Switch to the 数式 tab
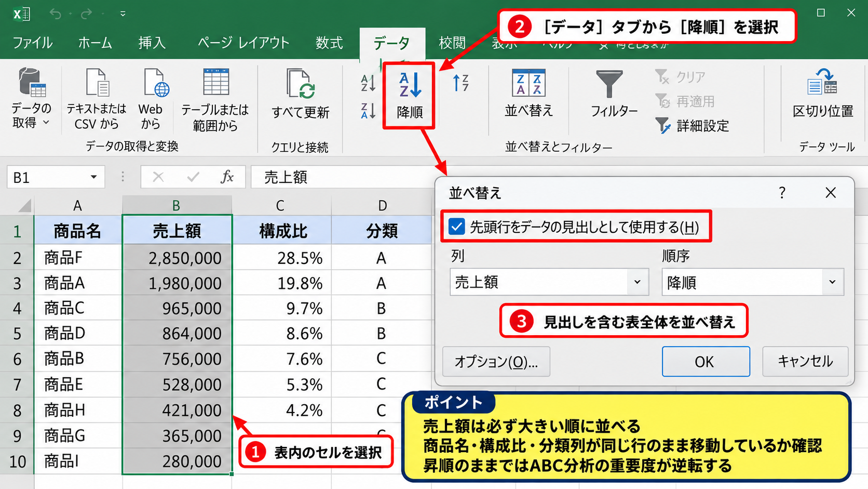868x489 pixels. click(x=329, y=43)
